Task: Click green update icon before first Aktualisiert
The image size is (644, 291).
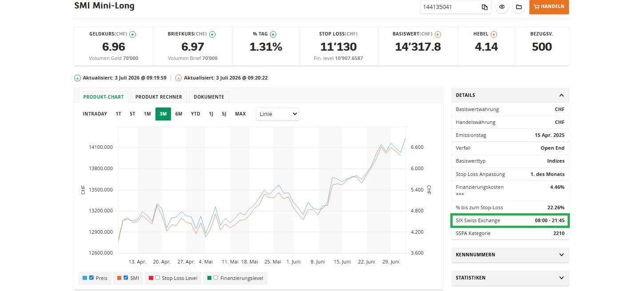Action: [x=77, y=78]
